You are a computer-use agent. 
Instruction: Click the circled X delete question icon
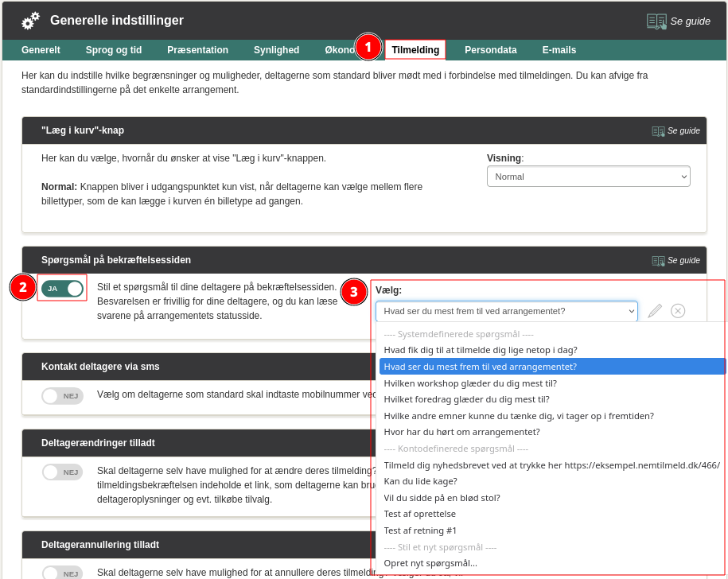[678, 311]
